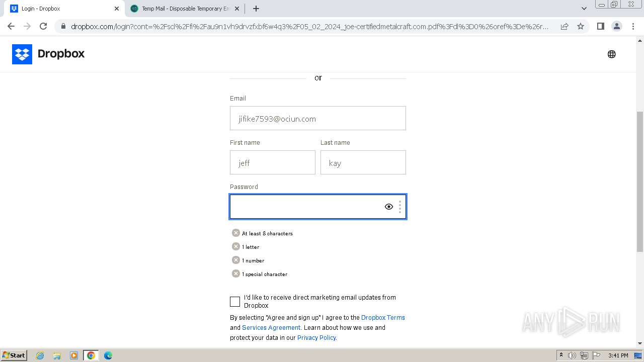Bookmark this page with the star
Viewport: 644px width, 362px height.
pyautogui.click(x=581, y=26)
